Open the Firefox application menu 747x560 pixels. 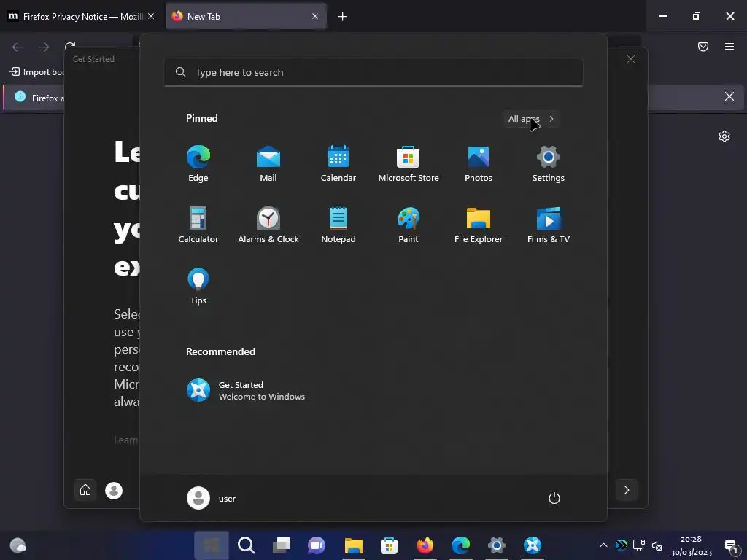729,47
